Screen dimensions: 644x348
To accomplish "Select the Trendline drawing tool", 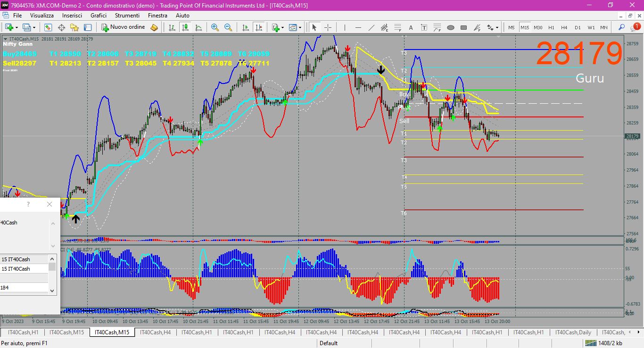I will (x=371, y=27).
